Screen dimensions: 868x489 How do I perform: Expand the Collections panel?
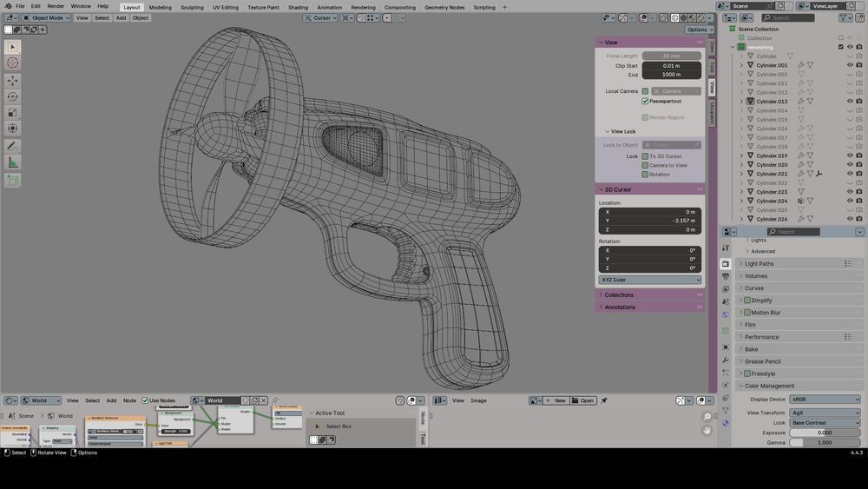[650, 294]
